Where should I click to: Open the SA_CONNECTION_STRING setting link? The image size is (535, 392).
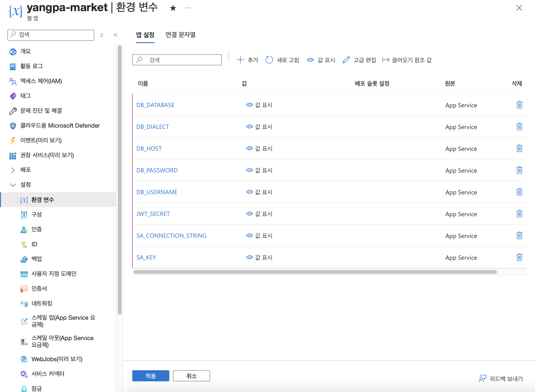point(171,236)
